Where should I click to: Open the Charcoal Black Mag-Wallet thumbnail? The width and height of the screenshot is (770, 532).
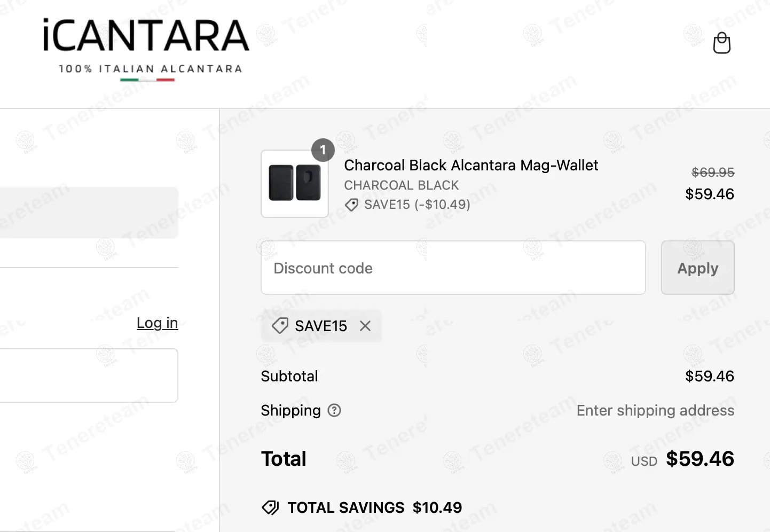coord(295,183)
